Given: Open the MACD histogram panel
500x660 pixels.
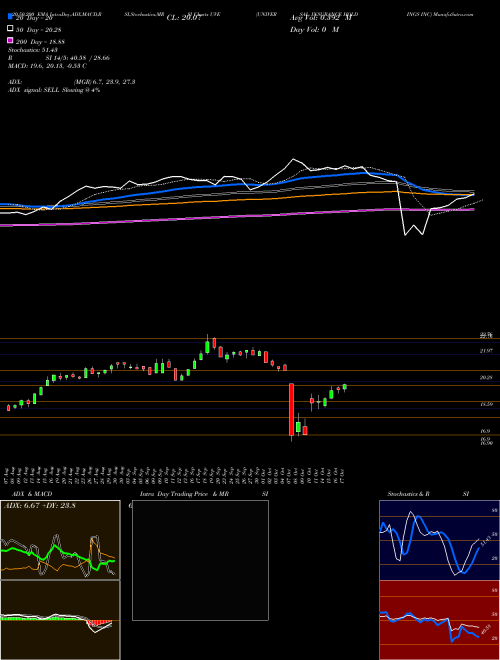Looking at the screenshot, I should pos(60,620).
